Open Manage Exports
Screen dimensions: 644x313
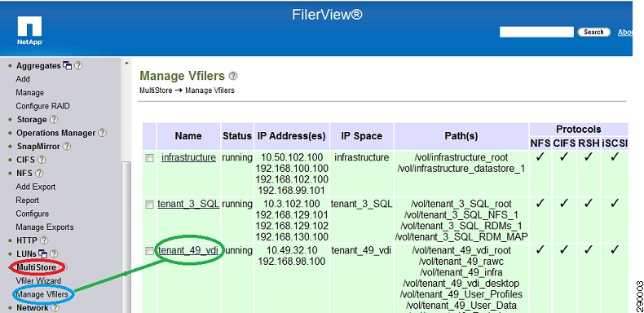click(45, 227)
